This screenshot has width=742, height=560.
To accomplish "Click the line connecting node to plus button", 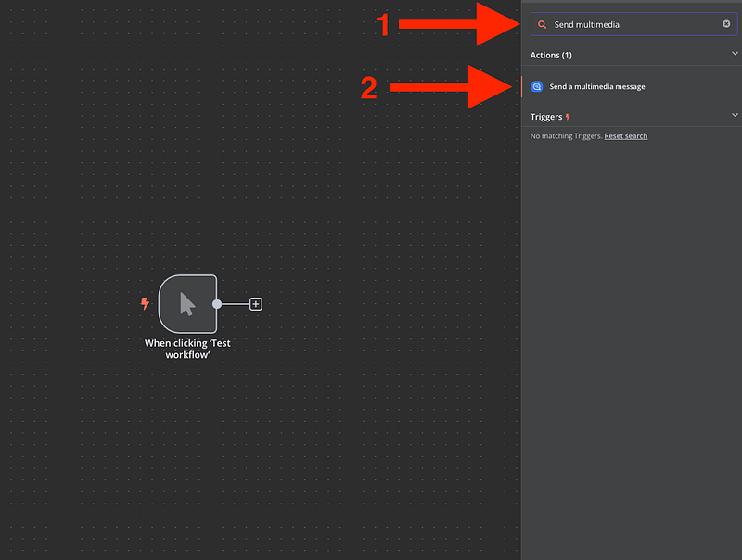I will pyautogui.click(x=236, y=304).
